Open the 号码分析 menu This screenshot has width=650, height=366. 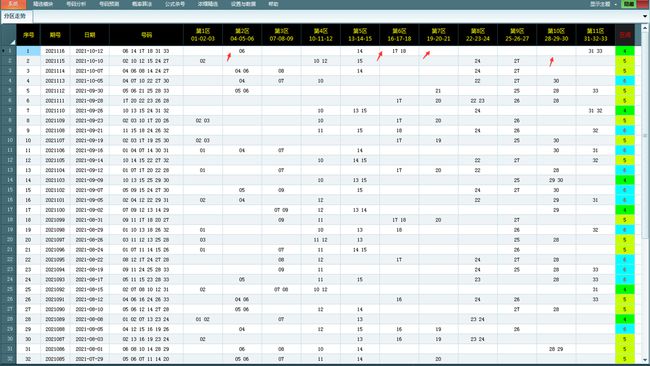pos(76,4)
